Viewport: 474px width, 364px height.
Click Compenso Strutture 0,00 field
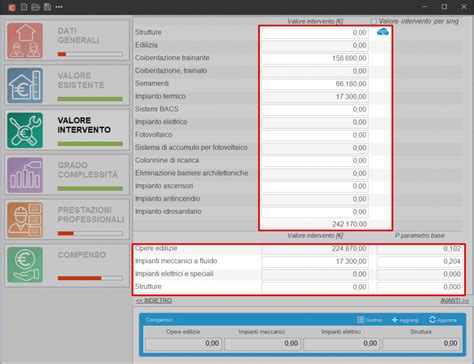[x=421, y=344]
